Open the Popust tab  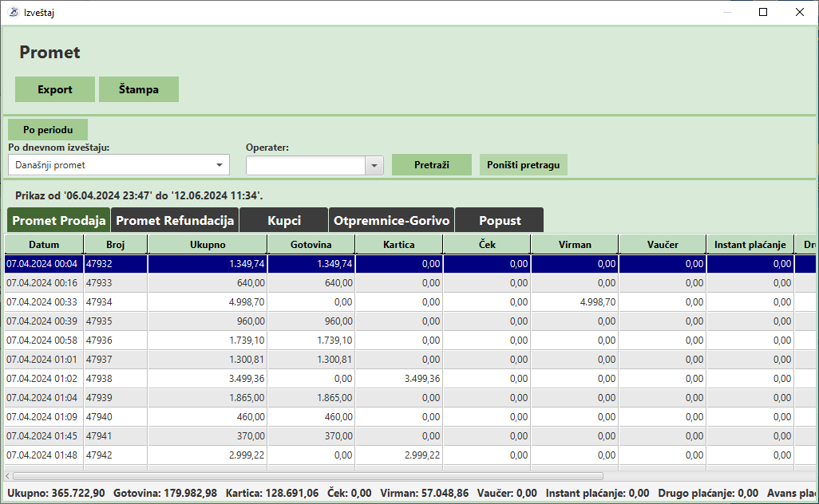tap(500, 220)
